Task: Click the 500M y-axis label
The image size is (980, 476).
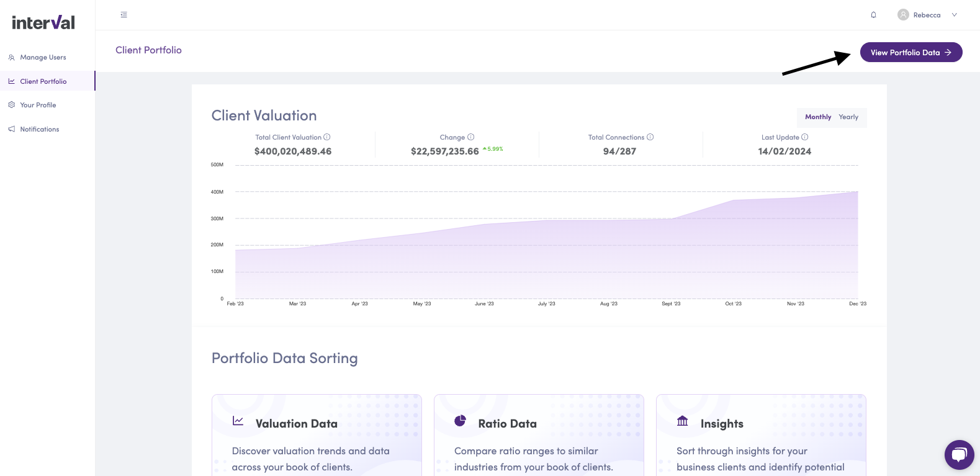Action: tap(217, 165)
